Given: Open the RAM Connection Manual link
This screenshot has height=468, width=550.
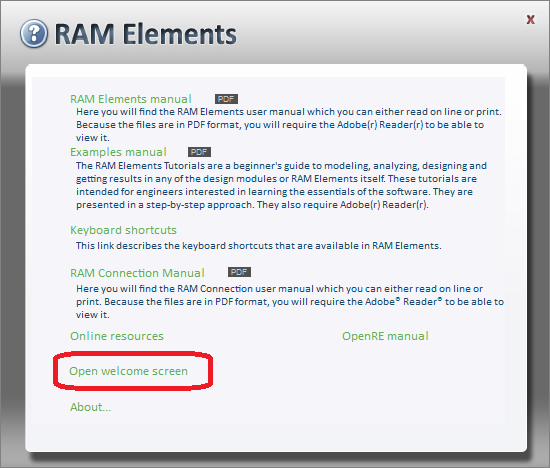Looking at the screenshot, I should click(x=137, y=273).
